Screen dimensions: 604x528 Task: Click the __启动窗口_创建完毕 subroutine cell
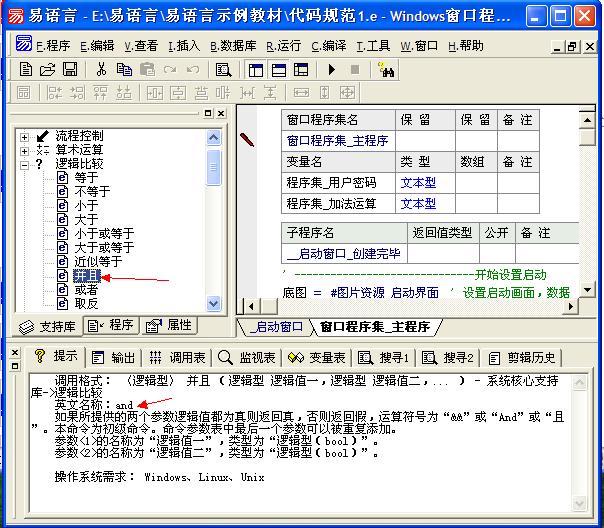pos(344,254)
